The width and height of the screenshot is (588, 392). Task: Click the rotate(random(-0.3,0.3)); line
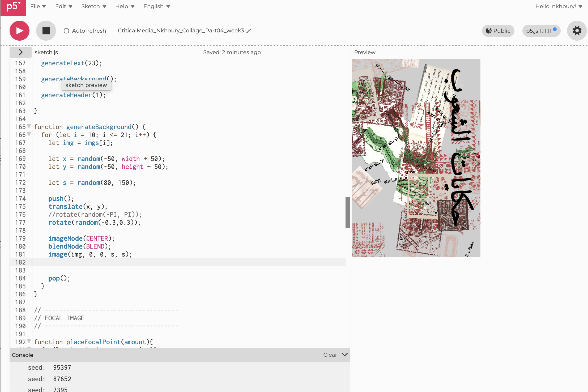tap(94, 223)
